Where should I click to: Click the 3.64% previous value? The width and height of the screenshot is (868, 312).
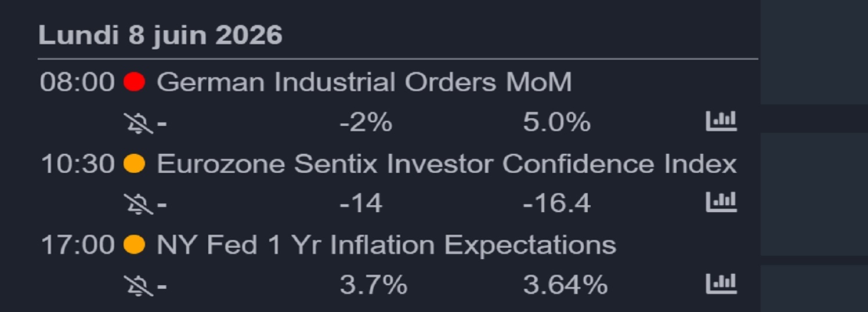tap(565, 285)
